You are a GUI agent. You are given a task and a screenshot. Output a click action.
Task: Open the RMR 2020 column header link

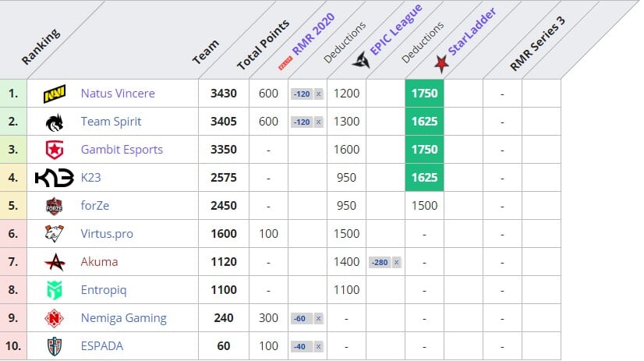coord(313,34)
